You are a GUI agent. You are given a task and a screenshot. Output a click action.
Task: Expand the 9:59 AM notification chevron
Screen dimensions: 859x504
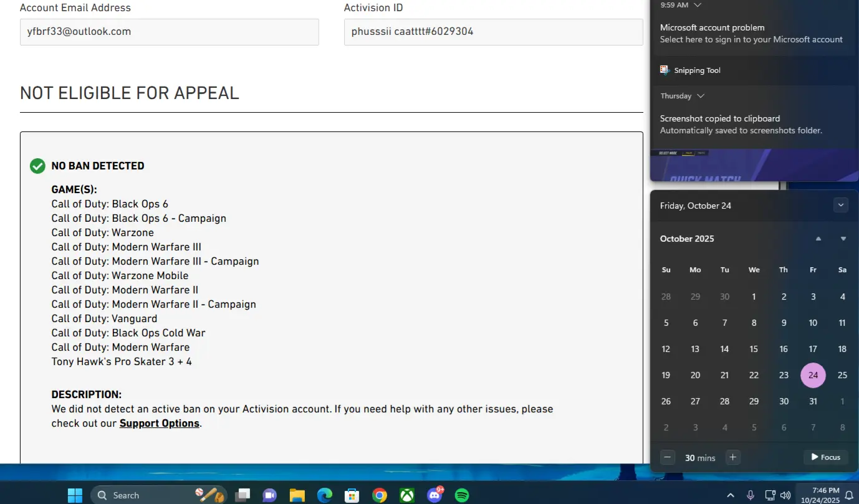coord(698,5)
